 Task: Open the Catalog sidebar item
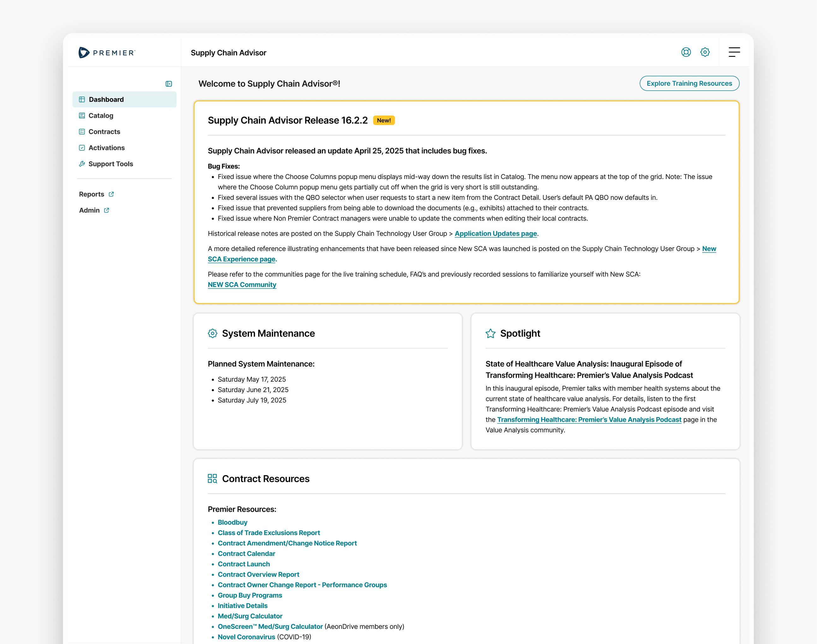(101, 116)
